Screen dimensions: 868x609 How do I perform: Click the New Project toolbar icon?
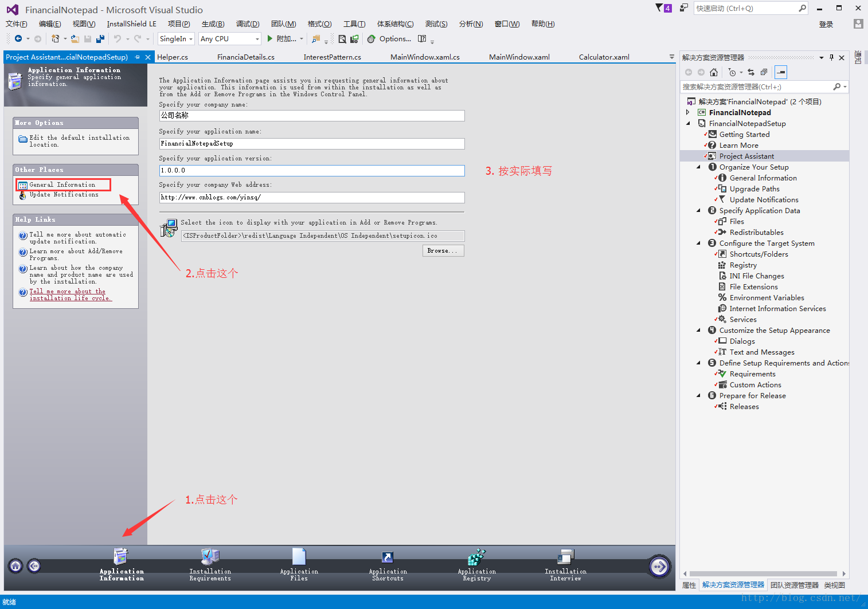(x=55, y=38)
